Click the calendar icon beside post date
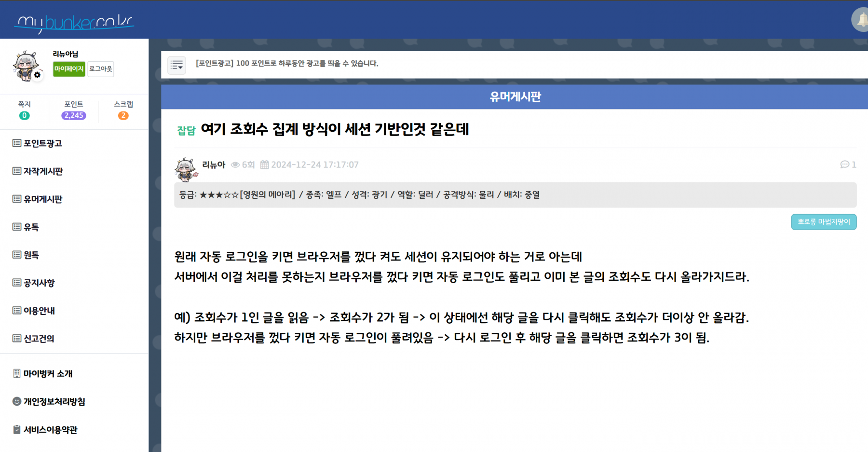Viewport: 868px width, 452px height. (x=264, y=165)
